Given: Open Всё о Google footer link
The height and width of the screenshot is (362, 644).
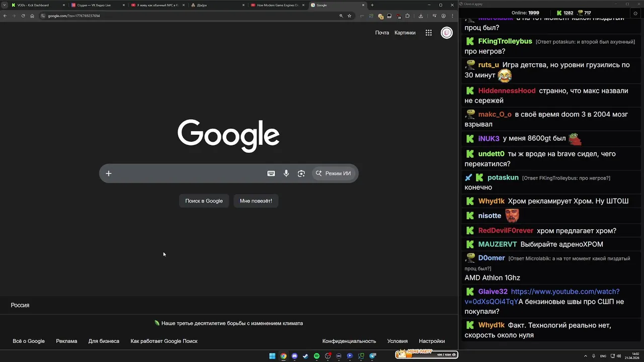Looking at the screenshot, I should (x=29, y=341).
